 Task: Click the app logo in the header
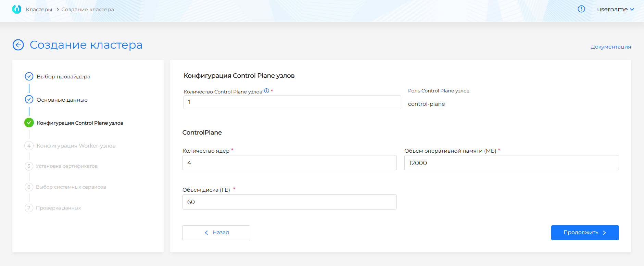pos(16,9)
